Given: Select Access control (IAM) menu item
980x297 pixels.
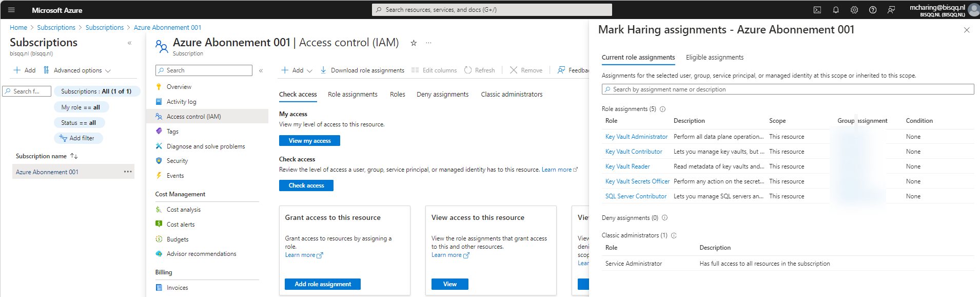Looking at the screenshot, I should coord(207,117).
